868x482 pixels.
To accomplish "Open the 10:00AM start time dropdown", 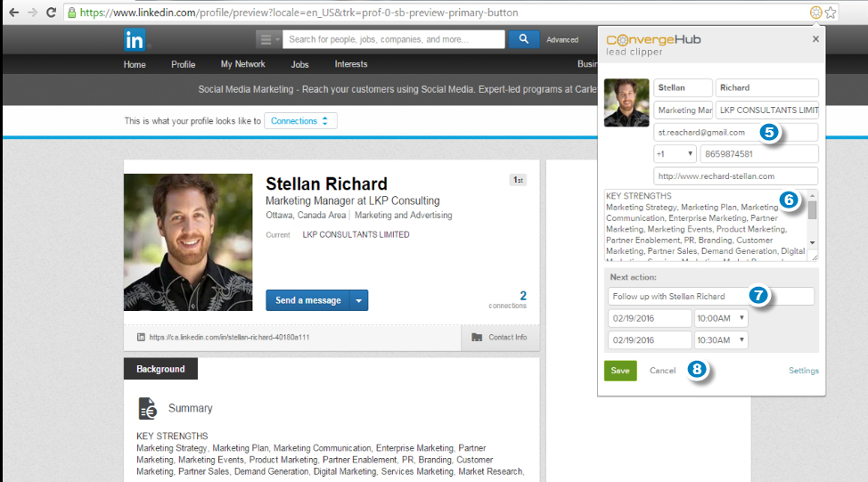I will [721, 318].
